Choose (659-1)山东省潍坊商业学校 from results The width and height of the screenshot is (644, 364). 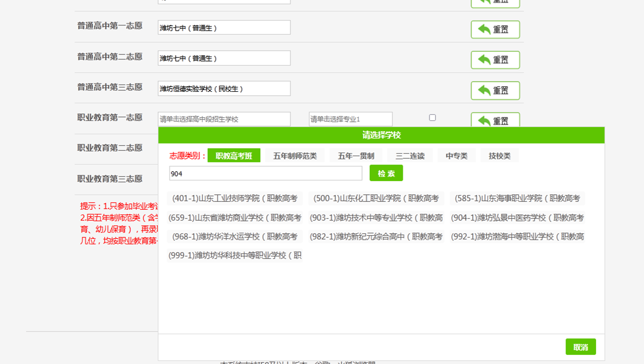point(235,218)
